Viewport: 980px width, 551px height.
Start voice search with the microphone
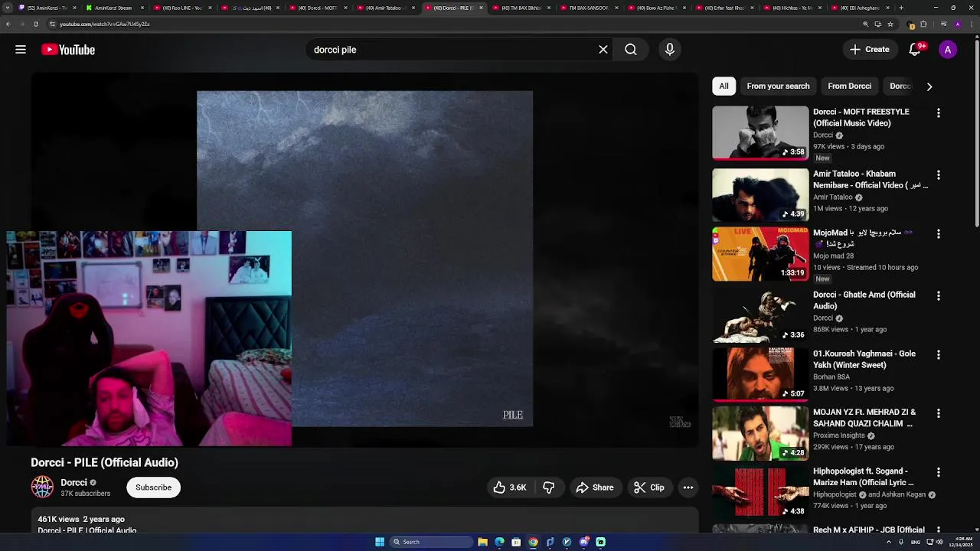(x=670, y=50)
